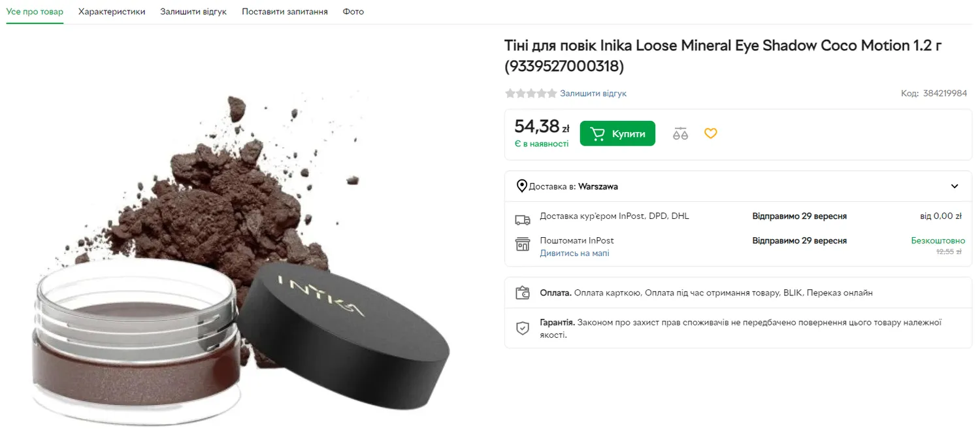The width and height of the screenshot is (980, 441).
Task: Click the Warszawa delivery city name
Action: pos(598,186)
